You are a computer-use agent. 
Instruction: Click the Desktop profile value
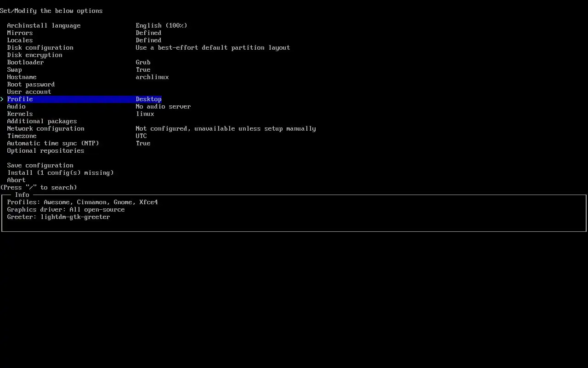coord(148,99)
